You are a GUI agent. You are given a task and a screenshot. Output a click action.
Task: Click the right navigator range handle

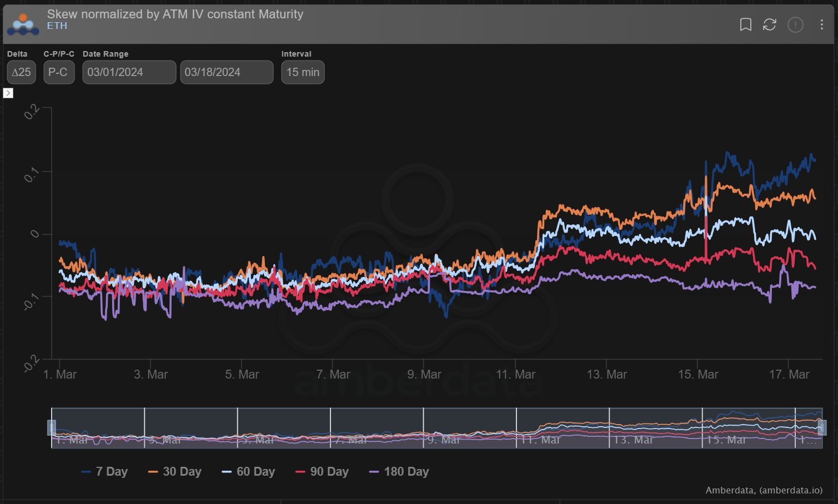click(x=822, y=427)
